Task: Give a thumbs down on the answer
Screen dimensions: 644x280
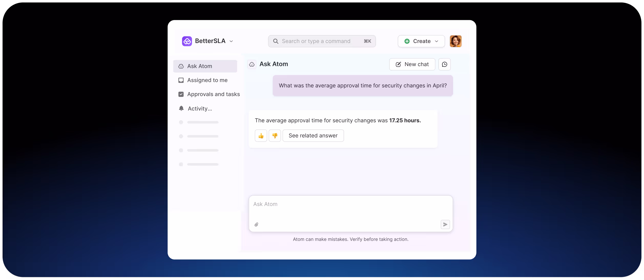Action: click(x=275, y=136)
